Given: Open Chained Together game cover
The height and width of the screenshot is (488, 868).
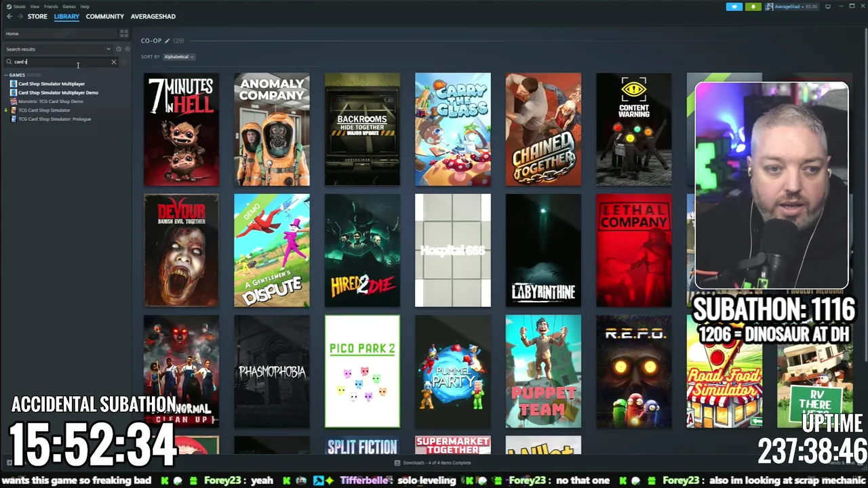Looking at the screenshot, I should coord(543,129).
